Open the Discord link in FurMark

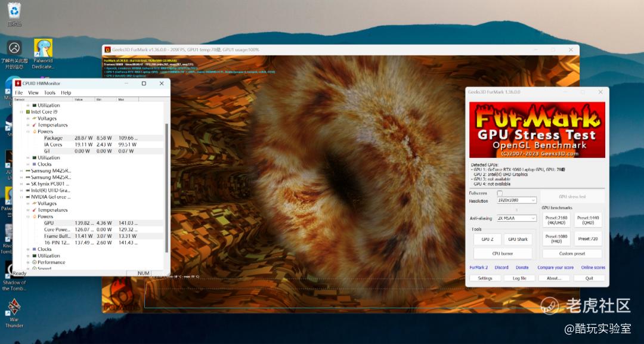(501, 268)
